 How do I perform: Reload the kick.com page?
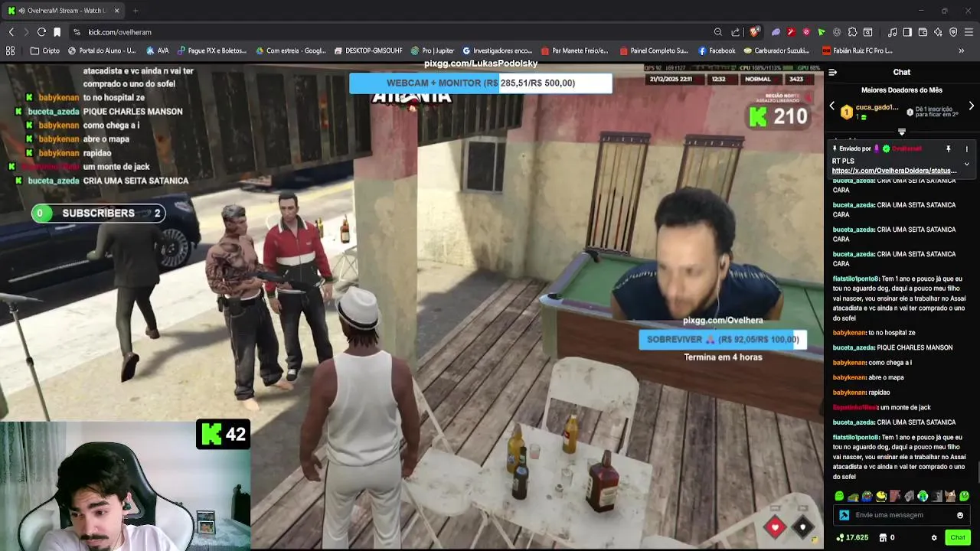(41, 32)
